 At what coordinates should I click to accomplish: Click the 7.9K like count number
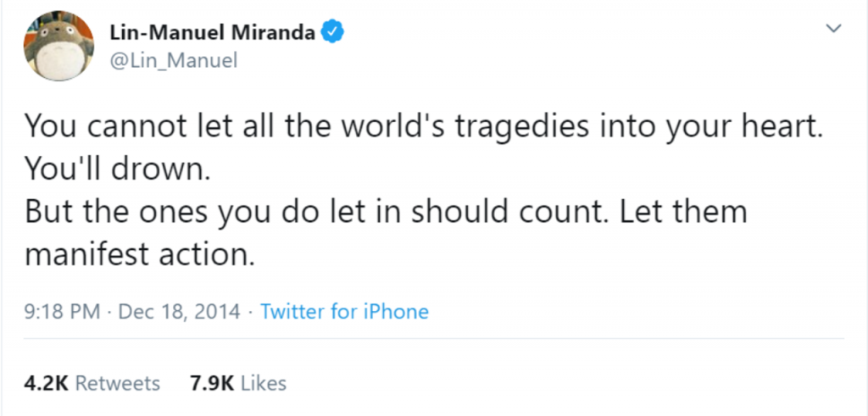pos(213,383)
